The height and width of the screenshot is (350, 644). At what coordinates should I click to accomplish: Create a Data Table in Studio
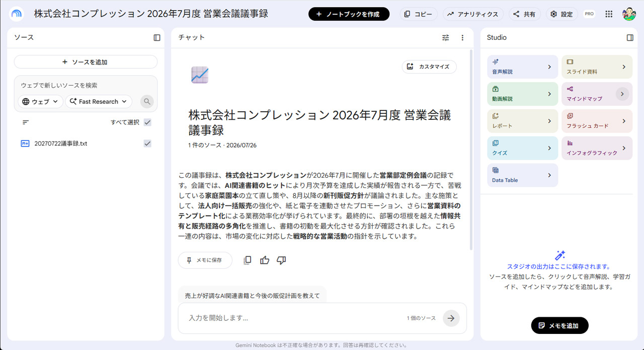pyautogui.click(x=522, y=175)
